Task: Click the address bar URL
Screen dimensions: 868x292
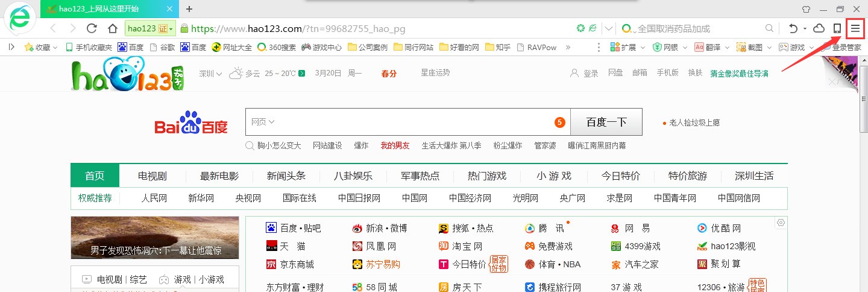Action: (x=298, y=28)
